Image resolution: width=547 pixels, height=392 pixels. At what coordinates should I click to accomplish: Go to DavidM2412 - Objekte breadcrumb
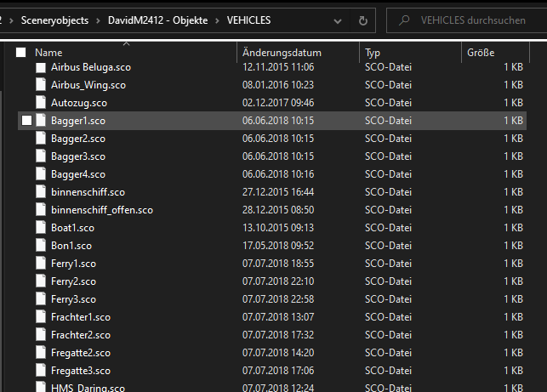point(157,20)
